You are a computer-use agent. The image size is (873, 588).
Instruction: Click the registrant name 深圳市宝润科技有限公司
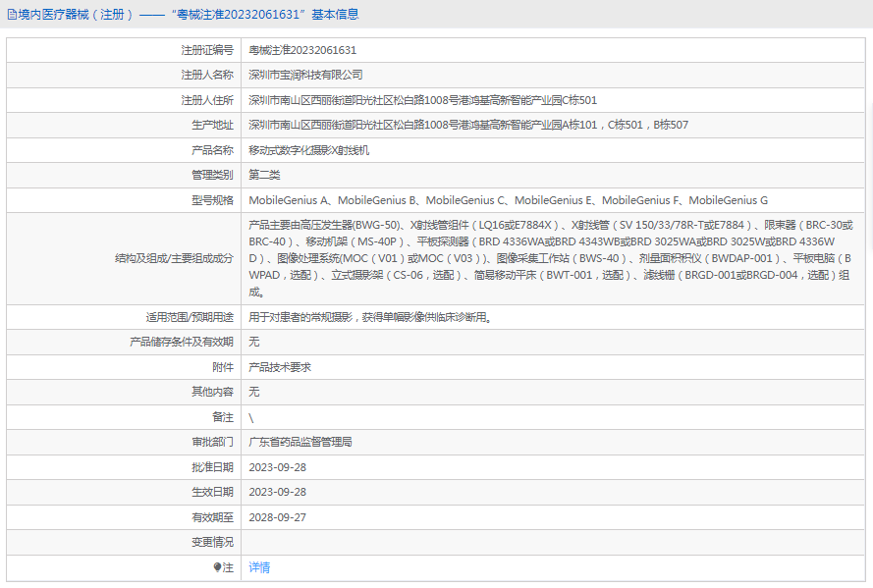click(x=305, y=76)
